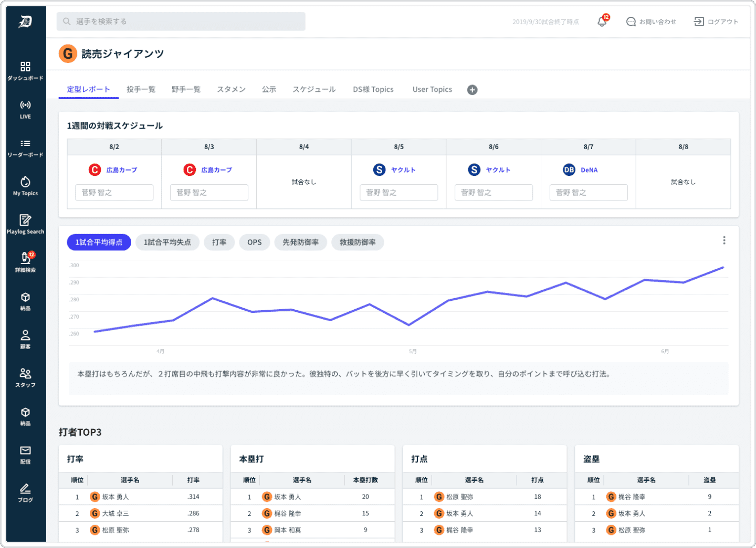Click the DeNA team name link

pos(589,170)
